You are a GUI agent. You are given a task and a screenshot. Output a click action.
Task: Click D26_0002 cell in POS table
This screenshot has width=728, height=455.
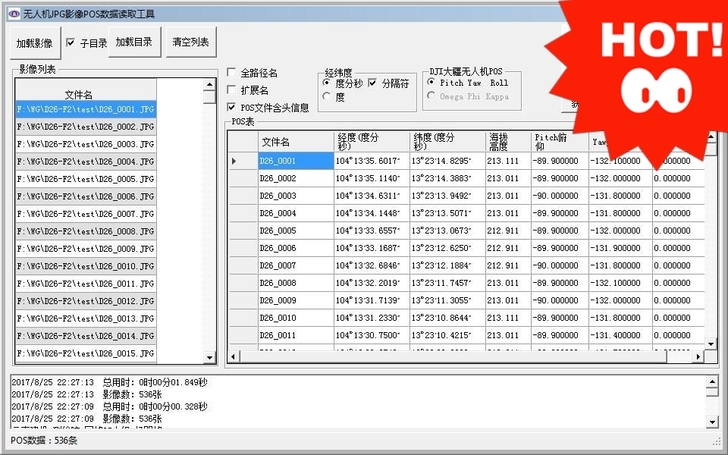(x=296, y=178)
